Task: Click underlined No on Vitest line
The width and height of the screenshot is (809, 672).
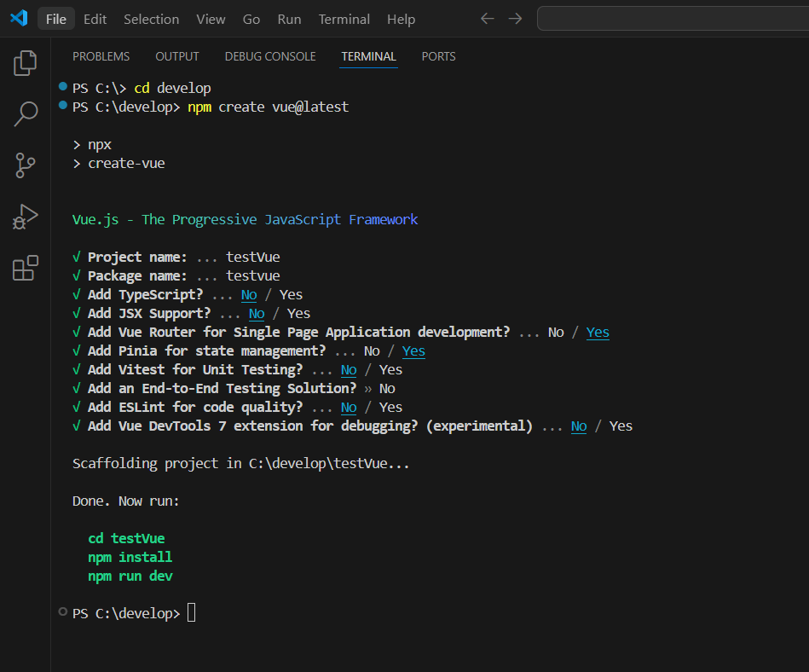Action: (349, 370)
